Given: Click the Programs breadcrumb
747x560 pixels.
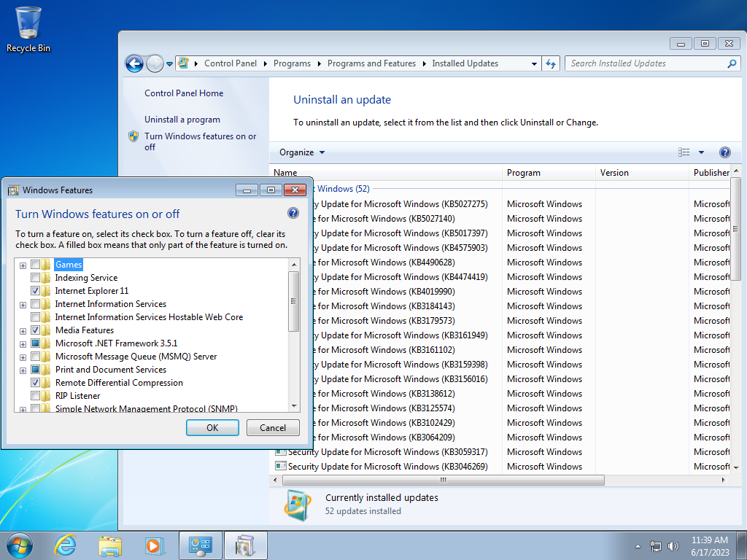Looking at the screenshot, I should click(x=292, y=63).
